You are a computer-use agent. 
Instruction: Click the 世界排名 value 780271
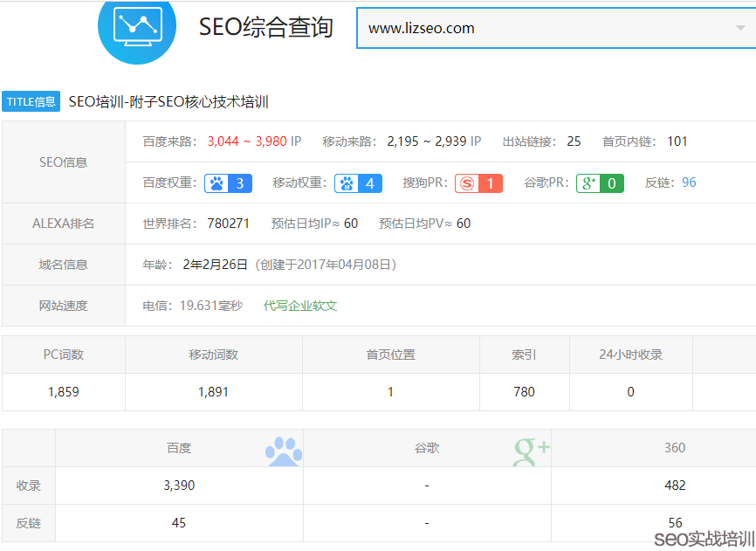point(228,224)
